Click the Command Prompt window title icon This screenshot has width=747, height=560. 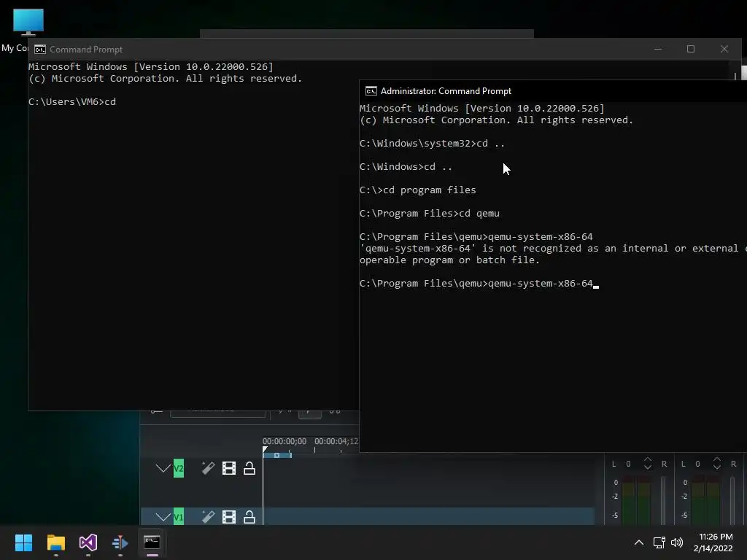(40, 50)
